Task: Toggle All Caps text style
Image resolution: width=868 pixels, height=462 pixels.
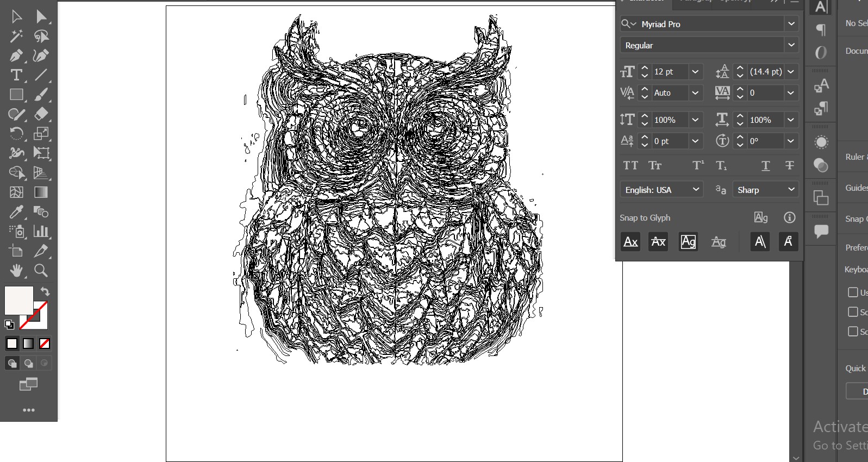Action: click(630, 166)
